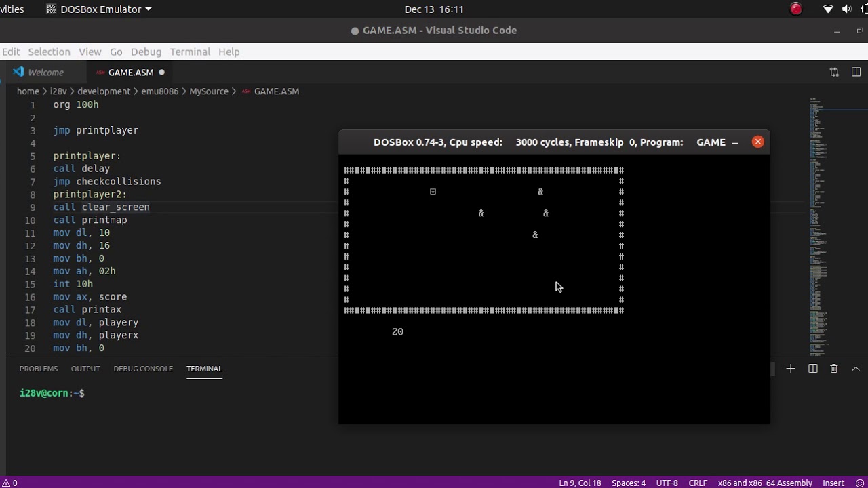Click the 'call printmap' code line
Image resolution: width=868 pixels, height=488 pixels.
pyautogui.click(x=90, y=220)
